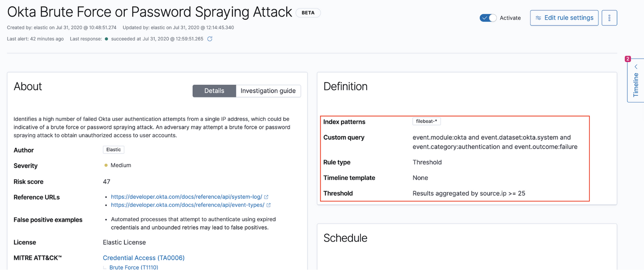The height and width of the screenshot is (270, 644).
Task: Expand the Timeline flyout chevron
Action: click(x=636, y=67)
